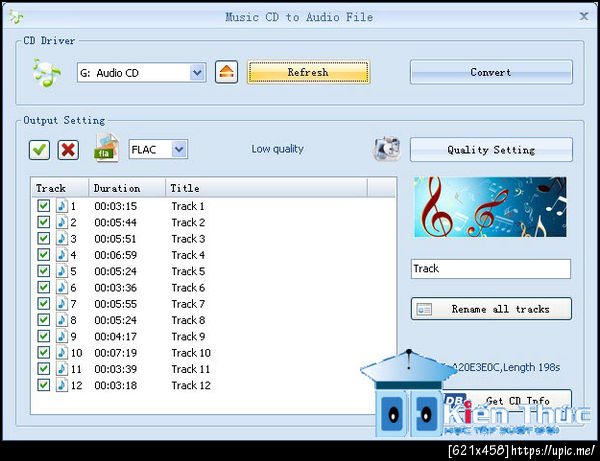This screenshot has width=600, height=461.
Task: Click the duration 00:05:55
Action: 116,304
